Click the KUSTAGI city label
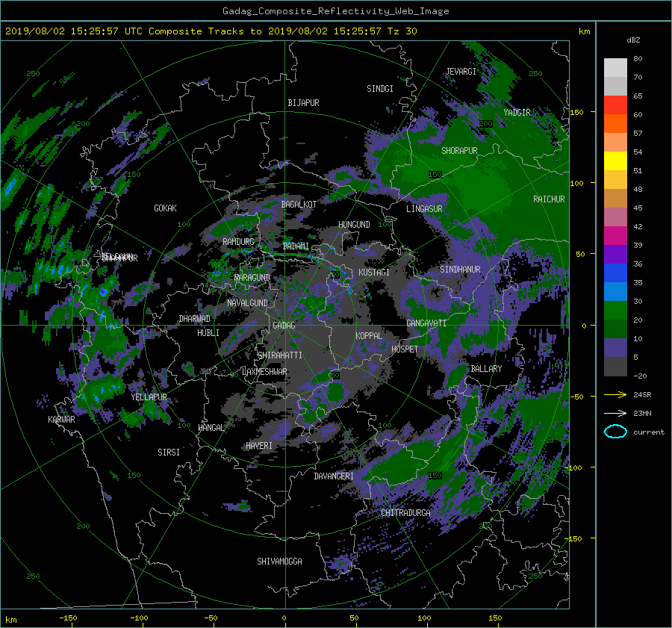 [x=374, y=273]
